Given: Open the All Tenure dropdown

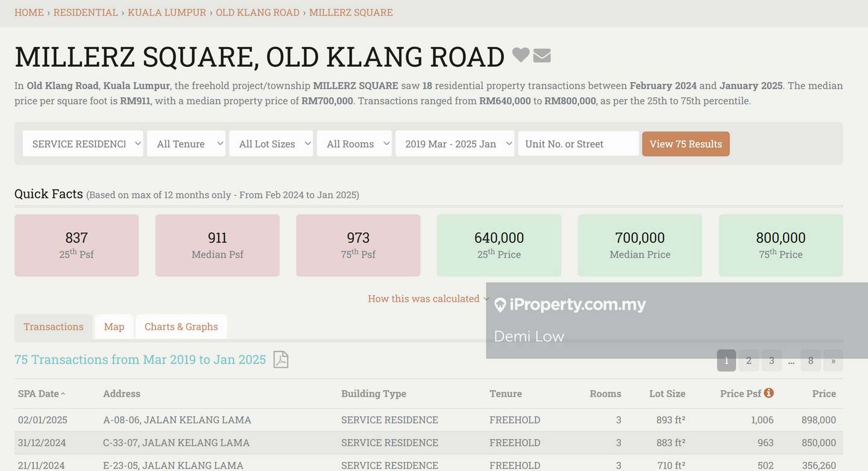Looking at the screenshot, I should tap(186, 144).
